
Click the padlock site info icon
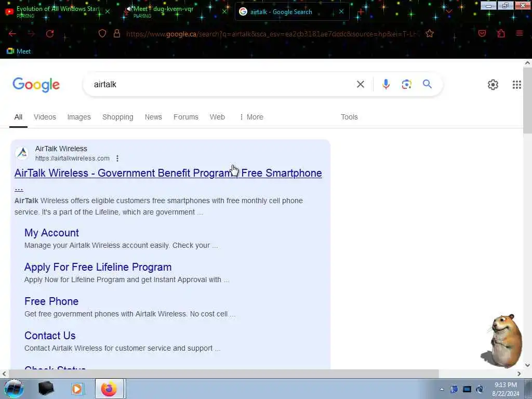[x=117, y=33]
